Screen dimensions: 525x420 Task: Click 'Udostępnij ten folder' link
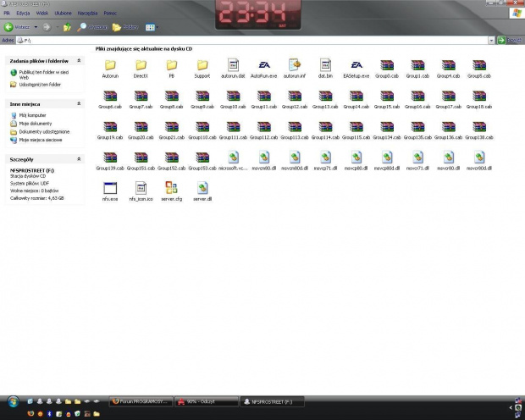(x=39, y=85)
